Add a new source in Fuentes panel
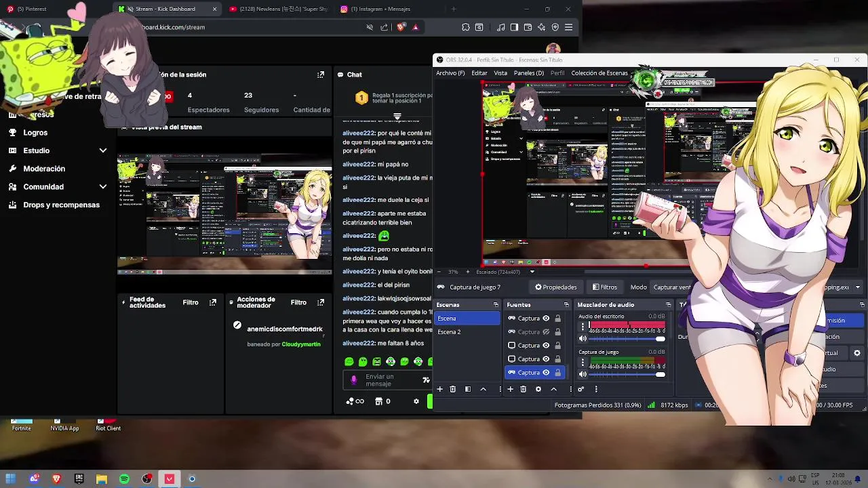 510,389
